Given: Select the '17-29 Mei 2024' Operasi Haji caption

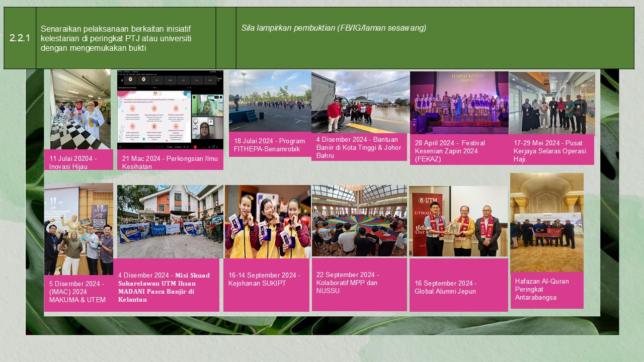Looking at the screenshot, I should pyautogui.click(x=551, y=150).
